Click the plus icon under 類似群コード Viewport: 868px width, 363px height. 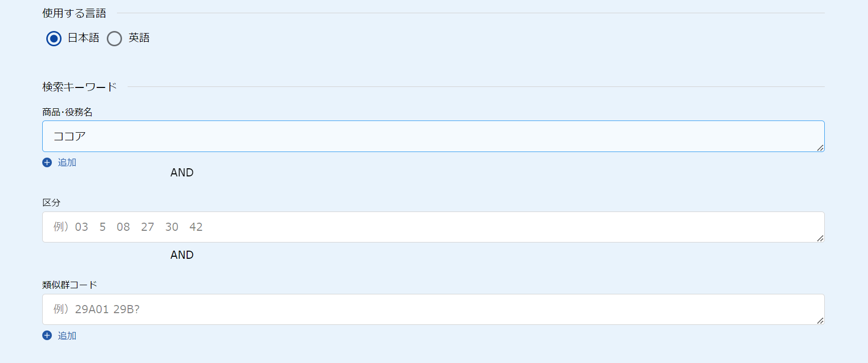pos(47,336)
